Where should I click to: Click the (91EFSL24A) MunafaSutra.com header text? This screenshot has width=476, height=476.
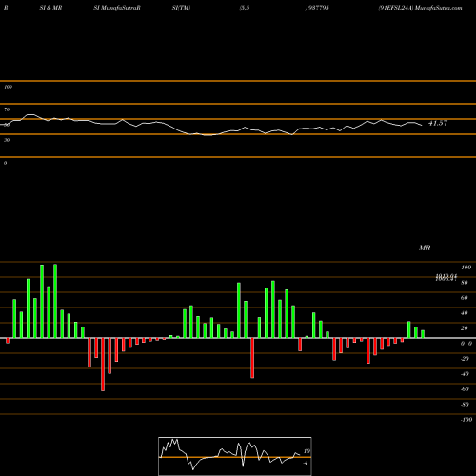coord(420,8)
